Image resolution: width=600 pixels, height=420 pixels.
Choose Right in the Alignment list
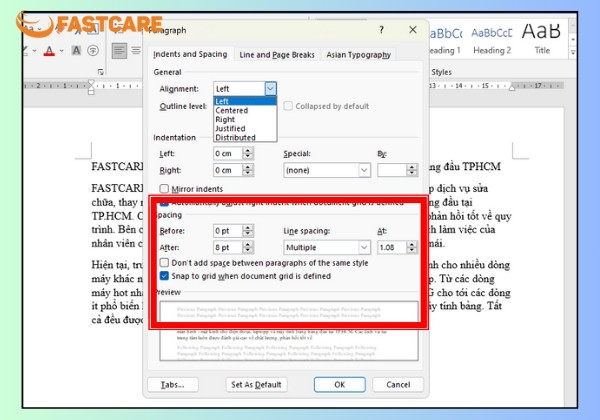[245, 119]
